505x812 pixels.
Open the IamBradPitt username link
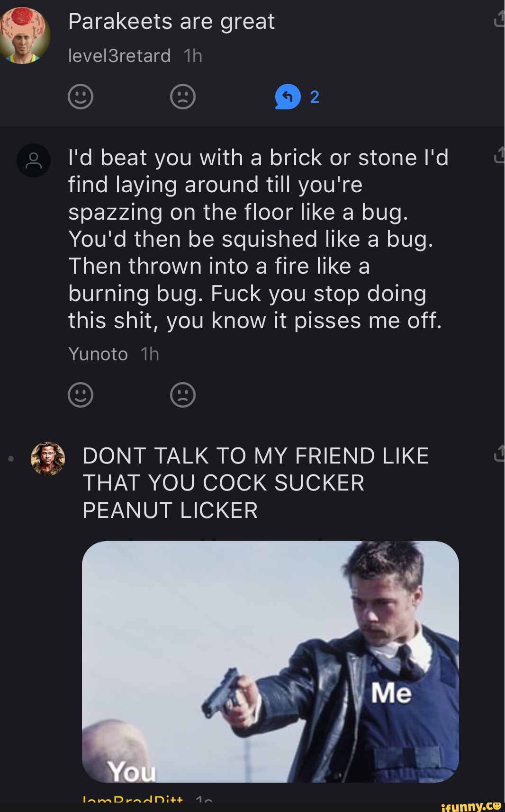[133, 799]
